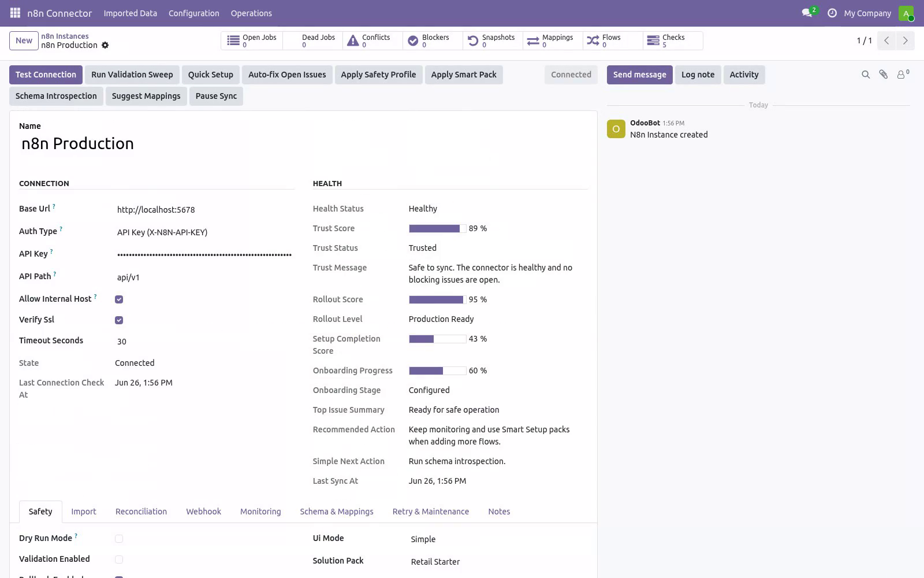Open the Open Jobs list icon
The width and height of the screenshot is (924, 578).
[233, 40]
